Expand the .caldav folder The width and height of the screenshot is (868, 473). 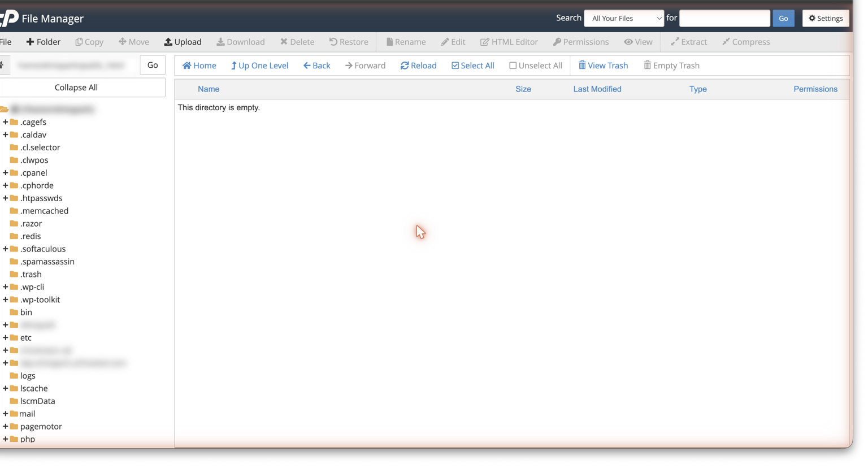tap(6, 134)
